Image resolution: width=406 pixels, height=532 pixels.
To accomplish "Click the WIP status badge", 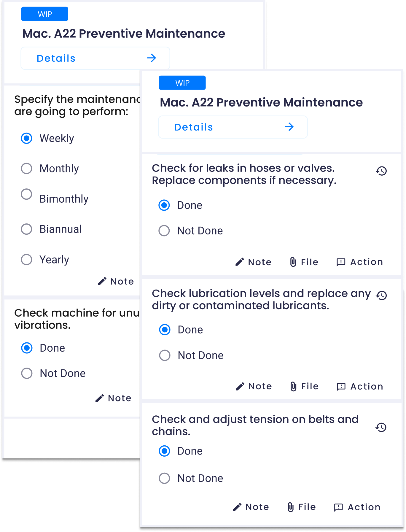I will tap(182, 82).
